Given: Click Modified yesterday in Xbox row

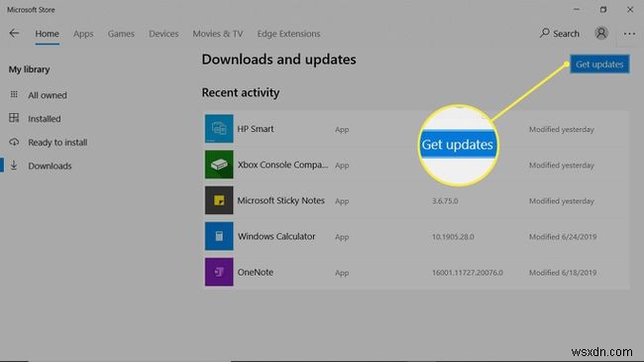Looking at the screenshot, I should click(x=562, y=166).
